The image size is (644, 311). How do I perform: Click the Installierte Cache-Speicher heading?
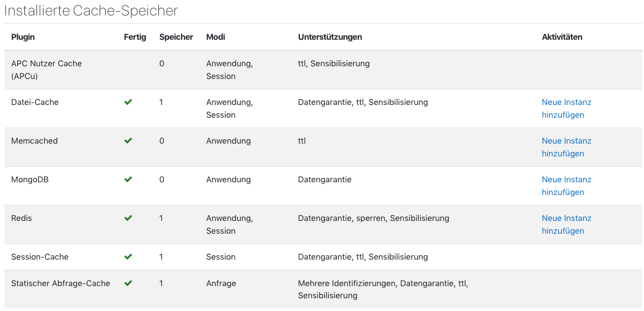(91, 10)
